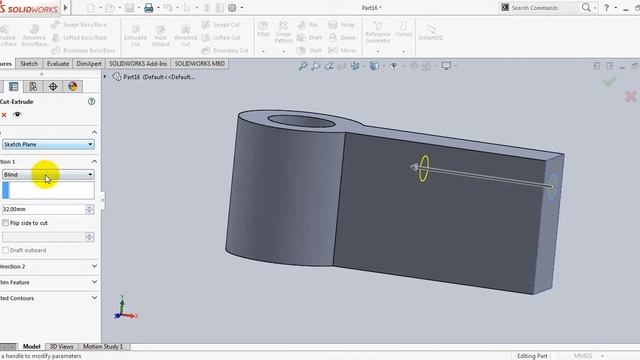Click the Reference Geometry ribbon icon
Viewport: 640px width, 360px height.
378,32
